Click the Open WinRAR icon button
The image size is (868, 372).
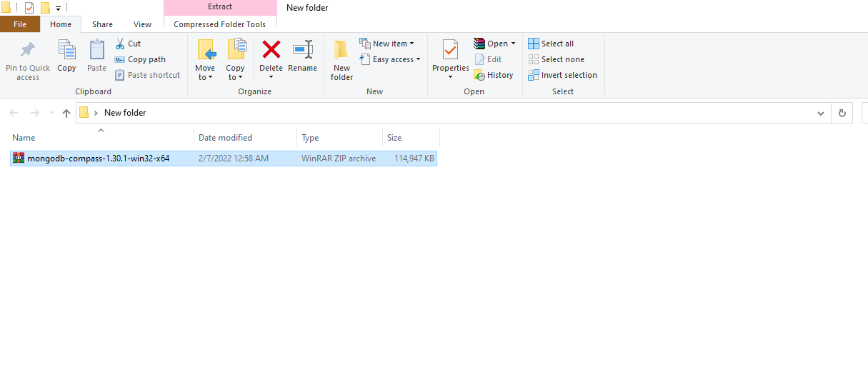tap(479, 44)
